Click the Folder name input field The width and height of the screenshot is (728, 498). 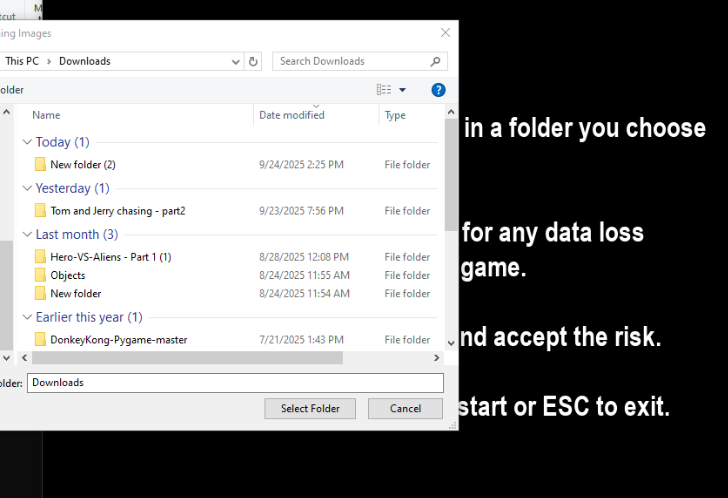click(235, 382)
